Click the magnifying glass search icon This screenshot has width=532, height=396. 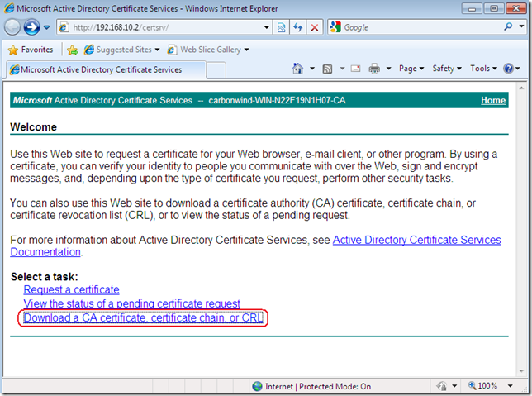pyautogui.click(x=508, y=26)
